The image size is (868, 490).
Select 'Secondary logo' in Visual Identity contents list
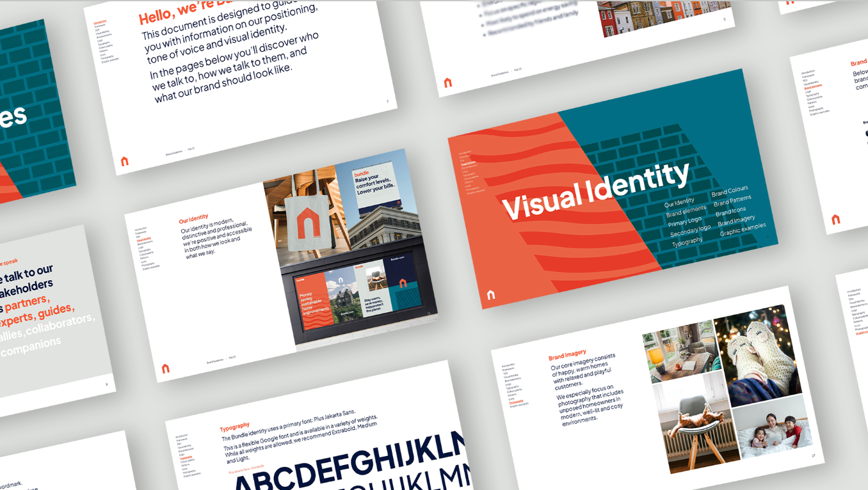[x=690, y=230]
